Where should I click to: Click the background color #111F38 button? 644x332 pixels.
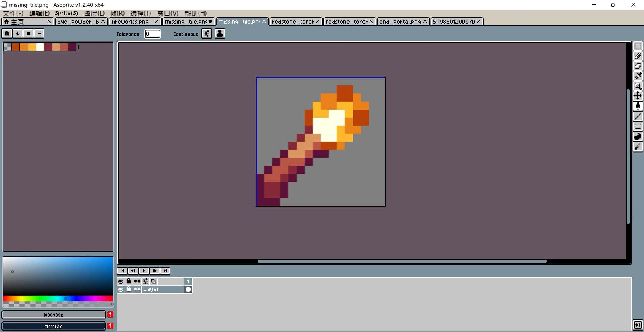(53, 326)
